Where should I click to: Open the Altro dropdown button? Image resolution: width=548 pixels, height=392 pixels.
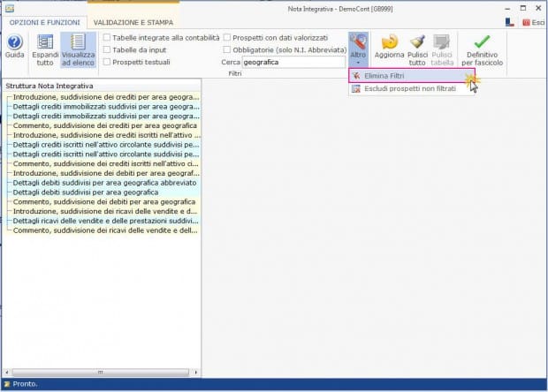click(x=358, y=49)
